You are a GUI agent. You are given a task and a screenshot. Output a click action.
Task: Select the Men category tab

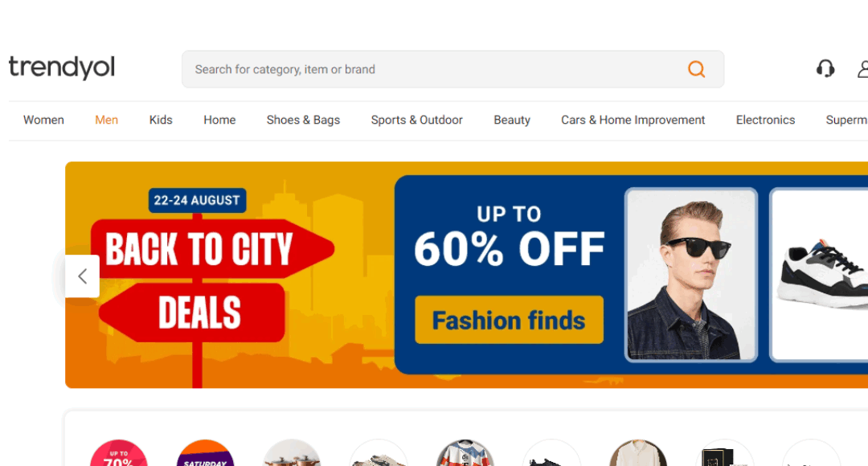coord(106,120)
